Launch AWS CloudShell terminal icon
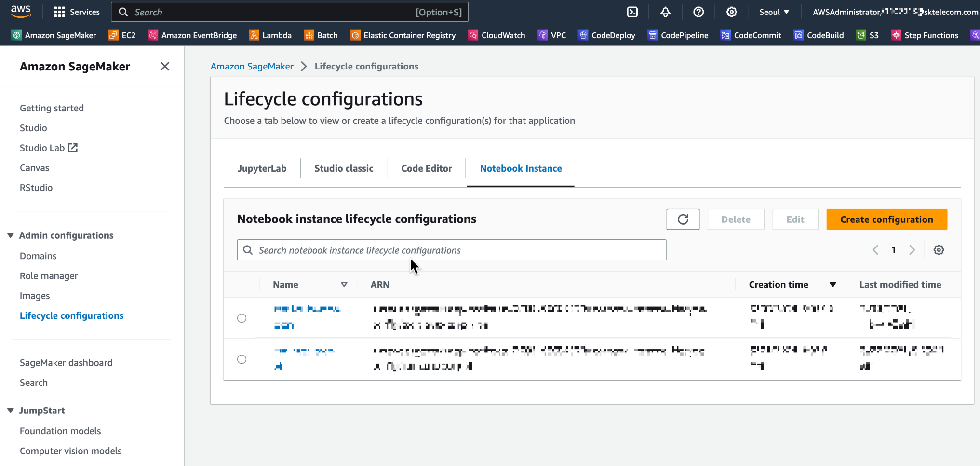The height and width of the screenshot is (466, 980). [x=632, y=12]
